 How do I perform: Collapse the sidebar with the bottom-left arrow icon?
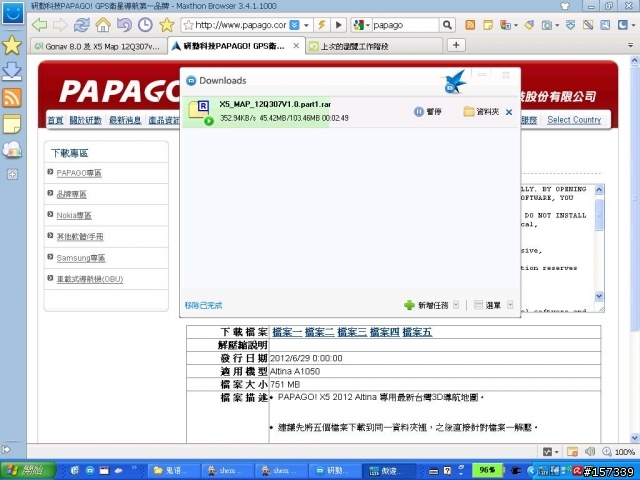[x=6, y=449]
